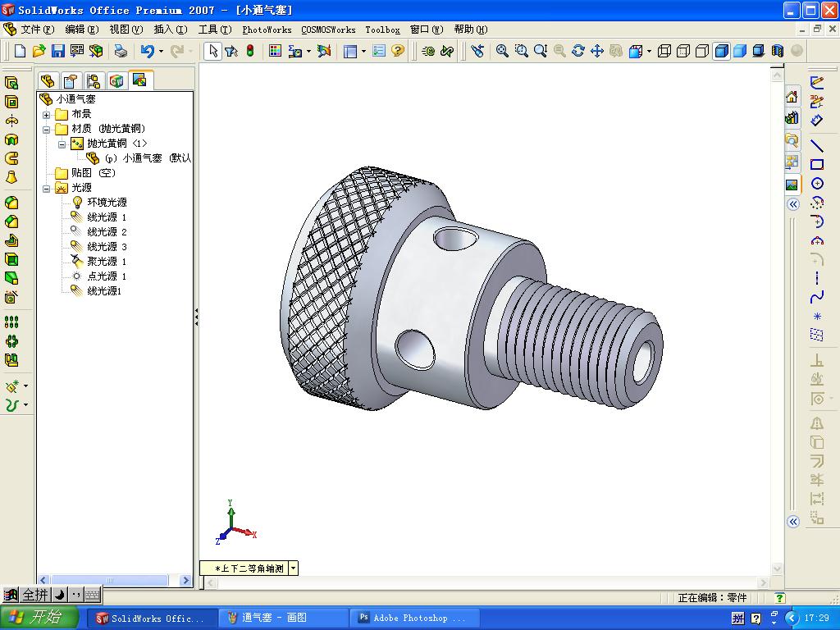This screenshot has height=630, width=840.
Task: Open the color grid icon in the toolbar
Action: [x=275, y=51]
